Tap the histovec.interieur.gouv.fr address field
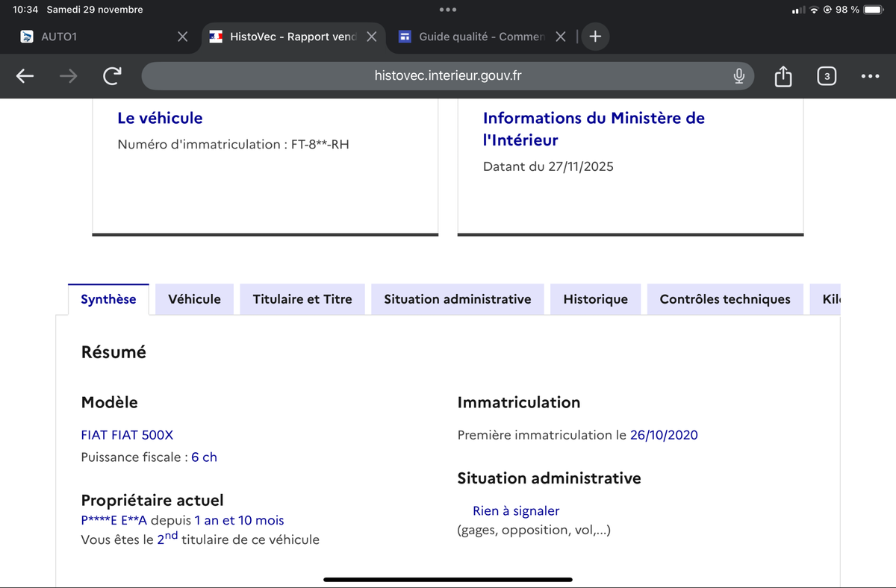The width and height of the screenshot is (896, 588). point(447,75)
